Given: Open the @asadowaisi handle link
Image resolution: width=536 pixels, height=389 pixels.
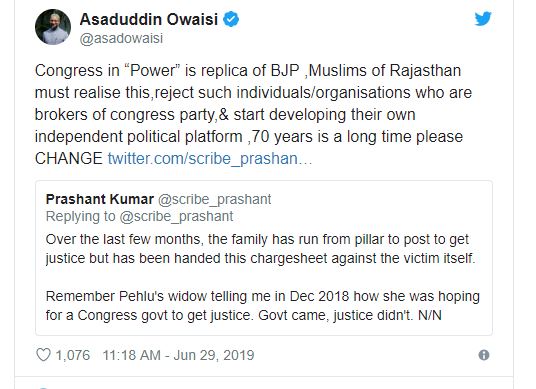Looking at the screenshot, I should coord(121,38).
